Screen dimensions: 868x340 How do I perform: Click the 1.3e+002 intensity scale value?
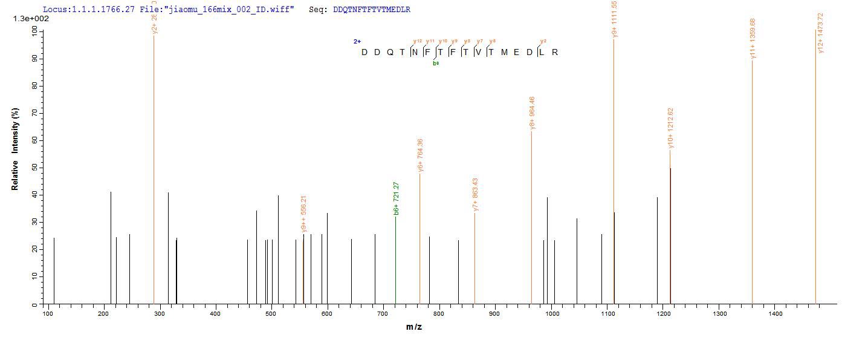point(31,19)
